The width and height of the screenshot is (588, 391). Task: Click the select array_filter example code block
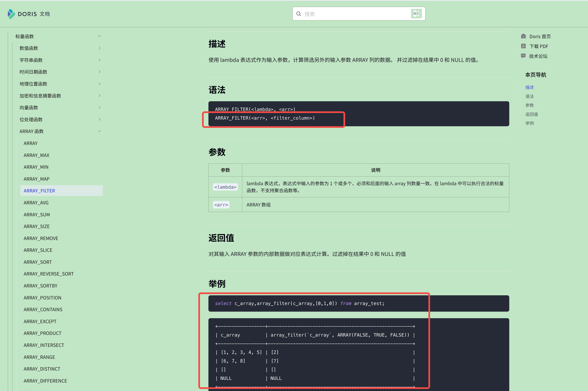359,303
